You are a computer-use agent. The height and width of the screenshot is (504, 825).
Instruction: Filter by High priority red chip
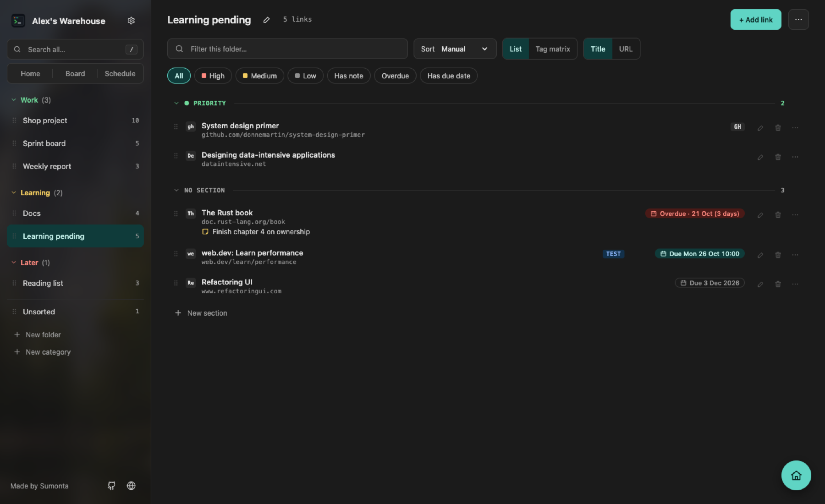coord(213,76)
